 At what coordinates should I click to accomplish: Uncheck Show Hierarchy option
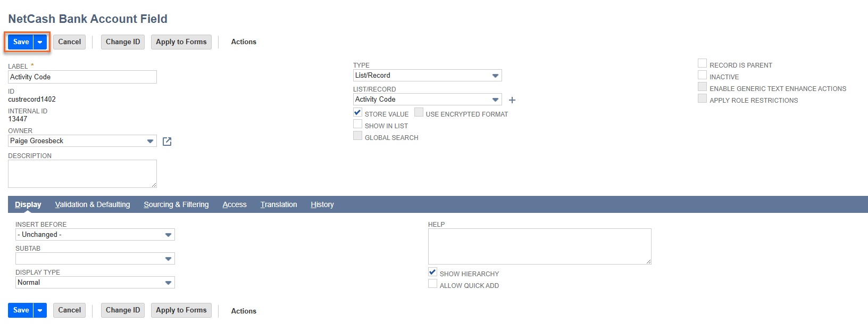433,273
